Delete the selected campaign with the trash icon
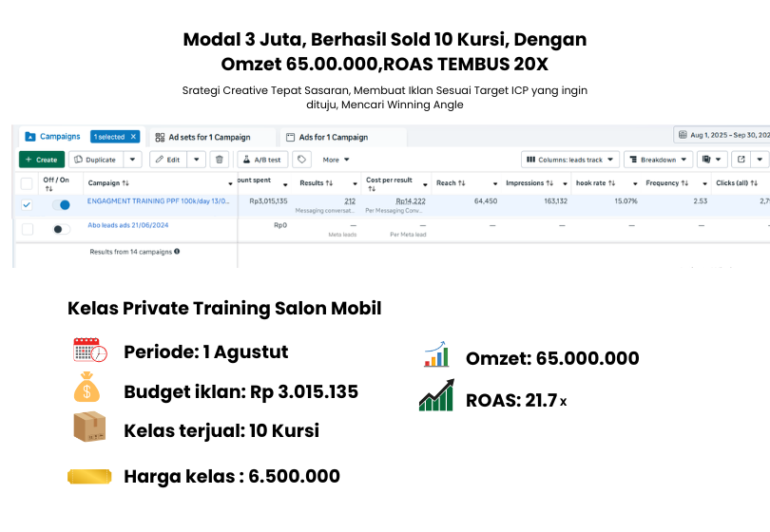The height and width of the screenshot is (532, 770). pyautogui.click(x=220, y=160)
